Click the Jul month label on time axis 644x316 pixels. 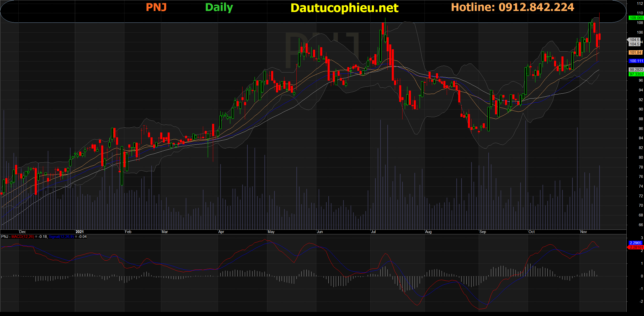click(x=373, y=232)
